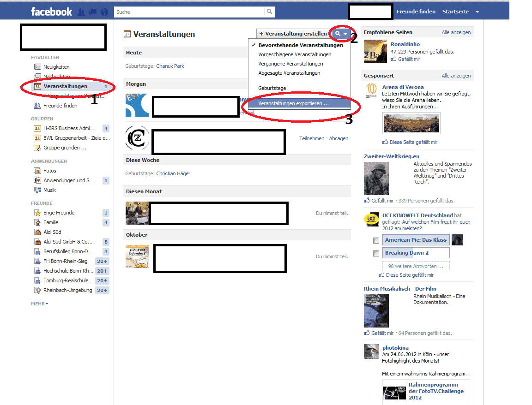This screenshot has height=405, width=532.
Task: Click the Suche input field
Action: [189, 12]
